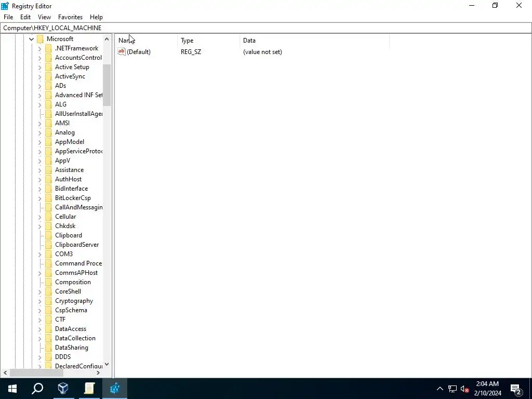Click tree scrollbar down arrow

pos(107,364)
